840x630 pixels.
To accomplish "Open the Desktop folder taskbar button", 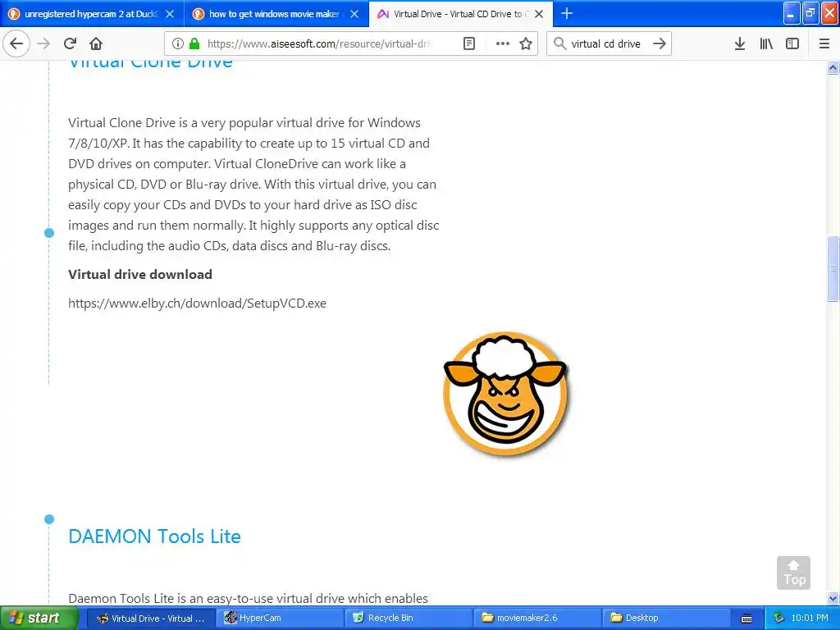I will click(x=667, y=619).
